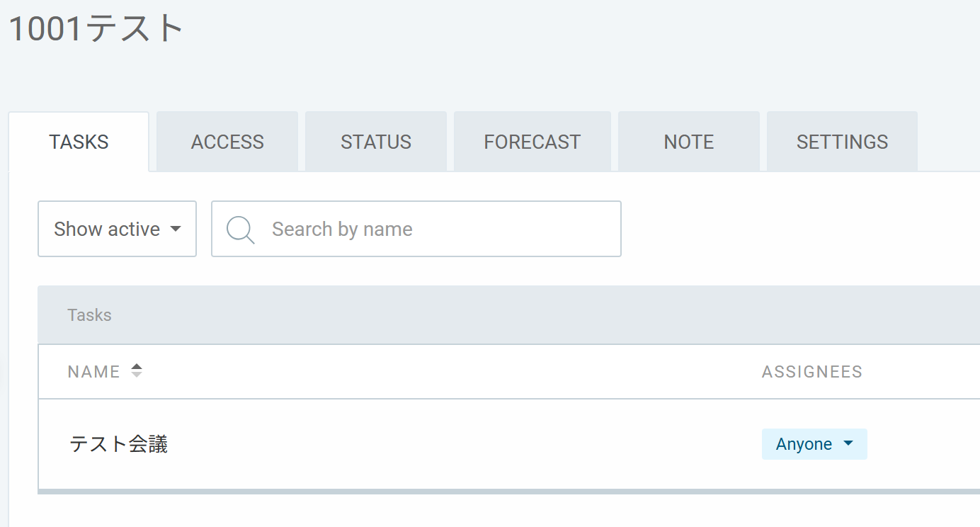
Task: Select the FORECAST tab
Action: click(x=532, y=142)
